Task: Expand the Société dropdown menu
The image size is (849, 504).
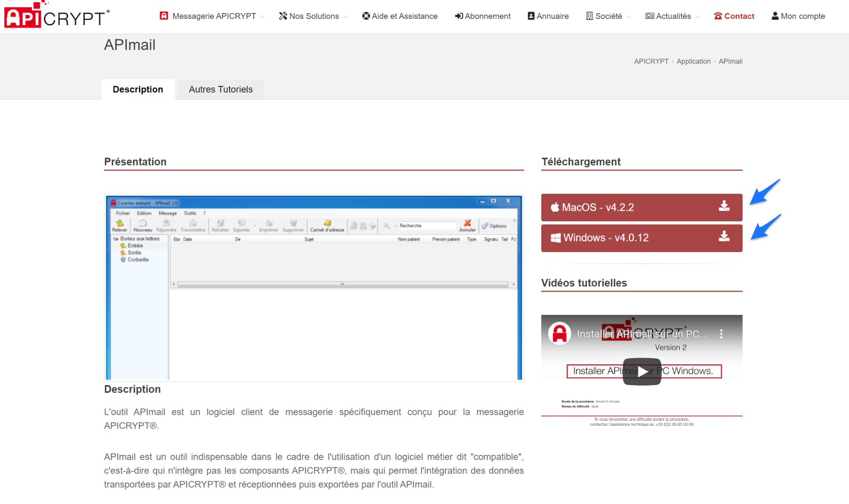Action: [608, 16]
